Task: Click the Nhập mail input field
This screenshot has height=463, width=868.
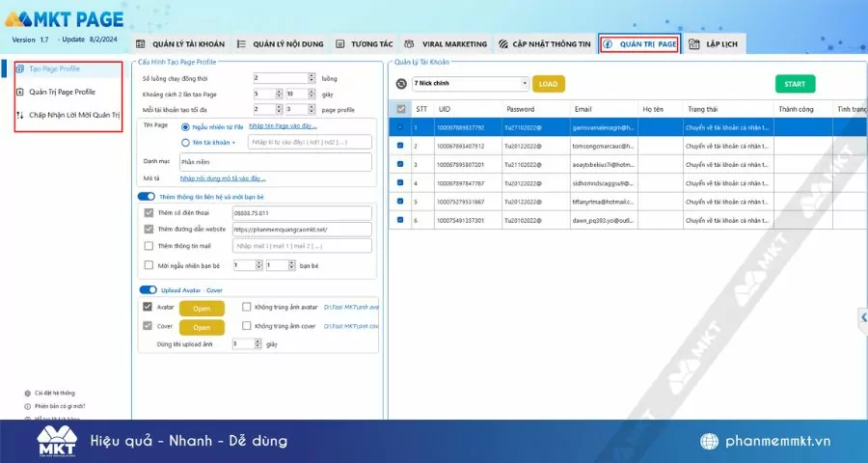Action: pos(302,245)
